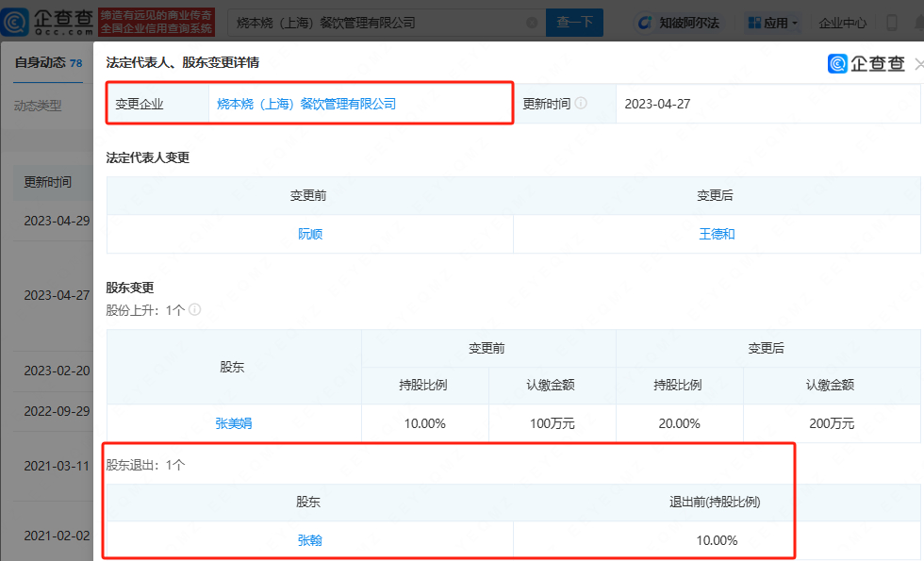Click the 2023-04-27 value in dialog
Screen dimensions: 924x561
point(657,105)
